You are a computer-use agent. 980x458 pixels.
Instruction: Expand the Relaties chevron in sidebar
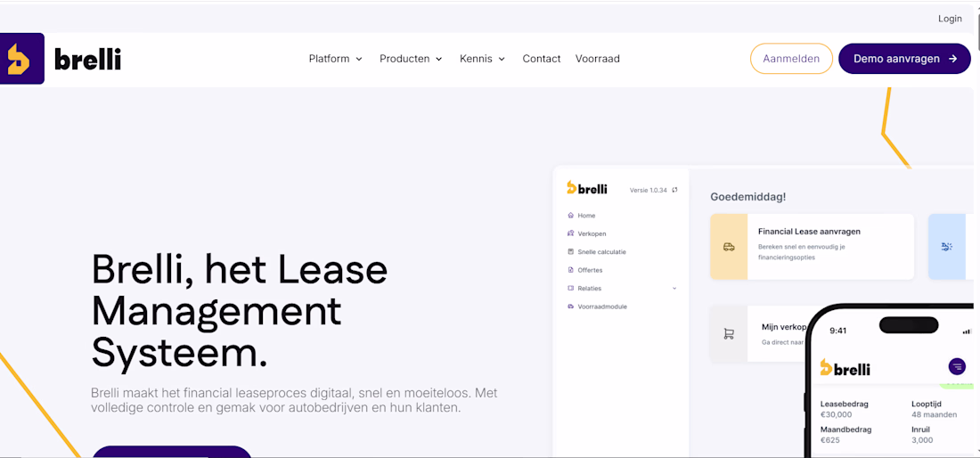click(x=674, y=289)
